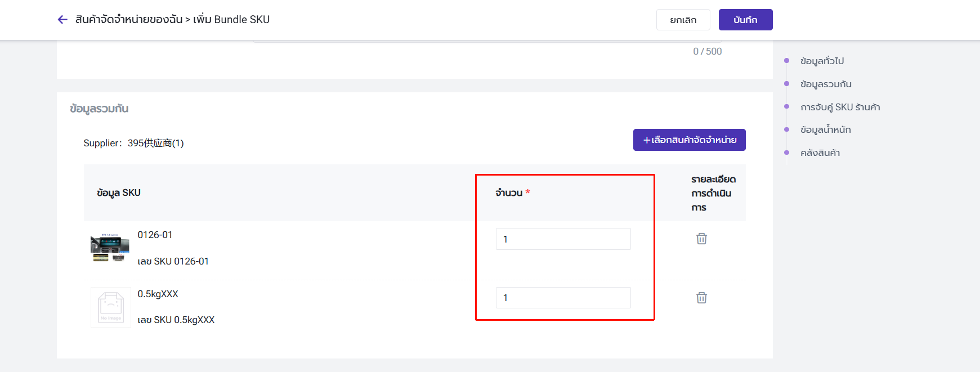Click the 0.5kgXXX no-image placeholder
Image resolution: width=980 pixels, height=372 pixels.
[111, 307]
